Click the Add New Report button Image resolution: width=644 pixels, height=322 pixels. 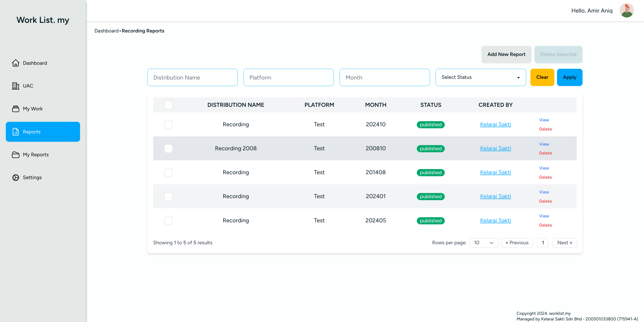[x=506, y=54]
